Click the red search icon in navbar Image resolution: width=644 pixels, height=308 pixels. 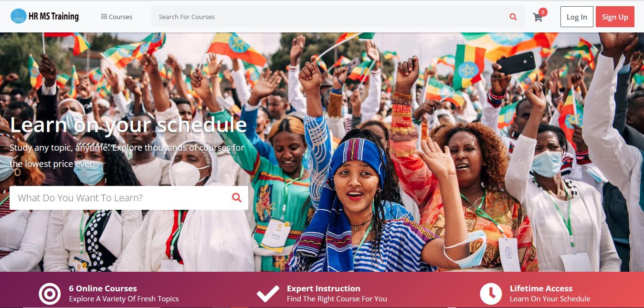point(513,17)
